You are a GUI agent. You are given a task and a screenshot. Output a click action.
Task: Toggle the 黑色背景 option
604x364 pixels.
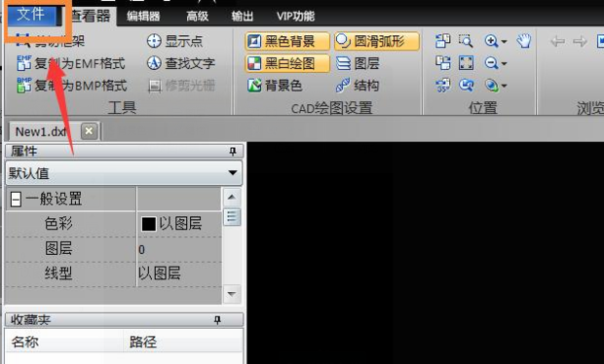click(x=287, y=41)
